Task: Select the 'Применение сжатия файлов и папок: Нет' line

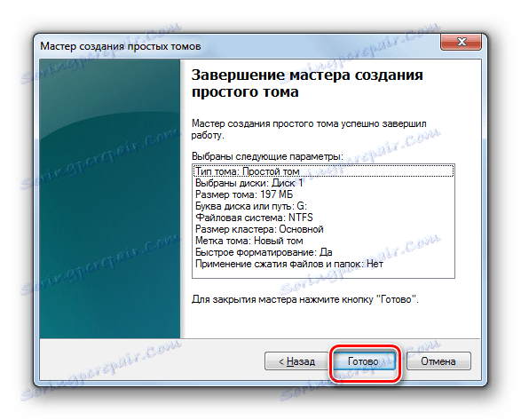Action: tap(323, 264)
